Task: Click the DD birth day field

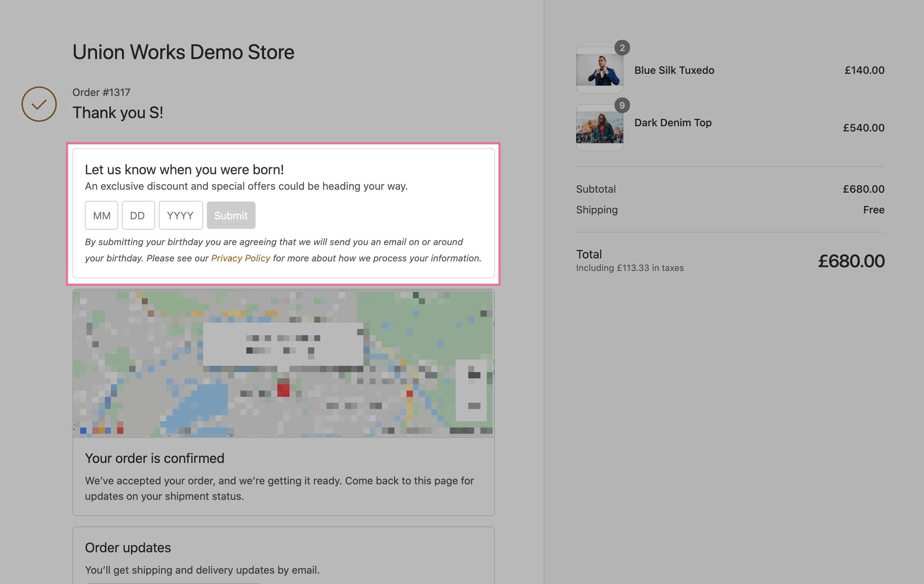Action: 138,216
